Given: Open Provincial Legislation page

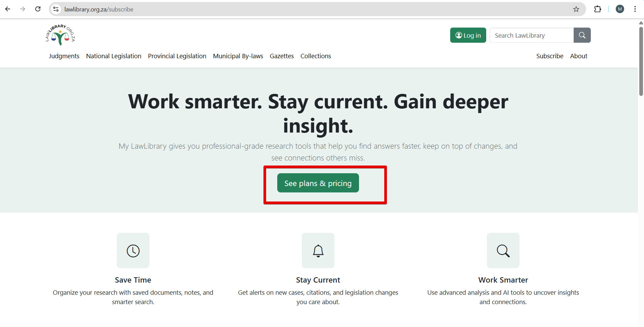Looking at the screenshot, I should tap(177, 56).
